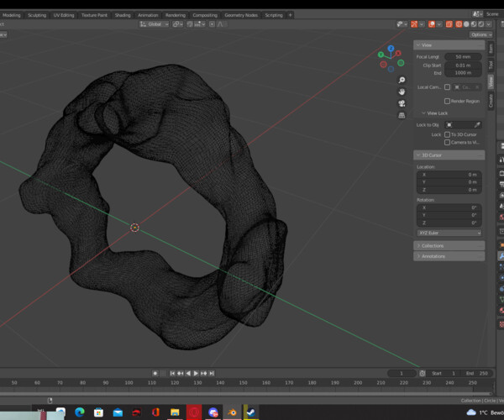Screen dimensions: 504x420
Task: Toggle the preview range clock icon
Action: (423, 374)
